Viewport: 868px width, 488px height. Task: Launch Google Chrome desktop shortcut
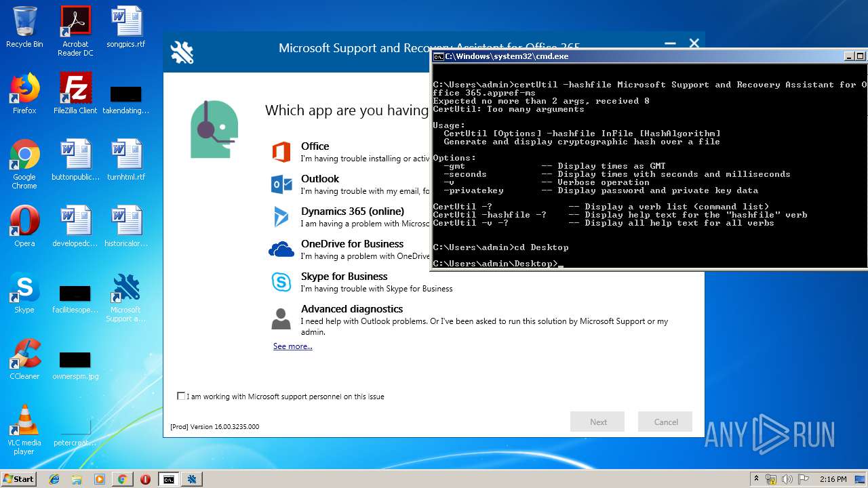(24, 164)
